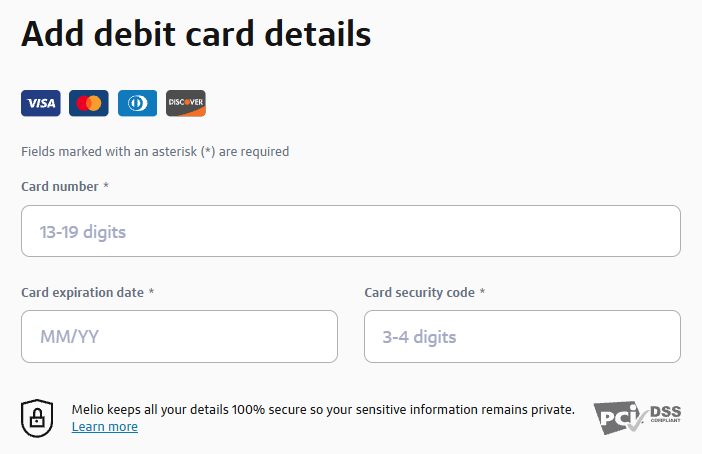The image size is (702, 454).
Task: Click the Card security code label
Action: point(419,292)
